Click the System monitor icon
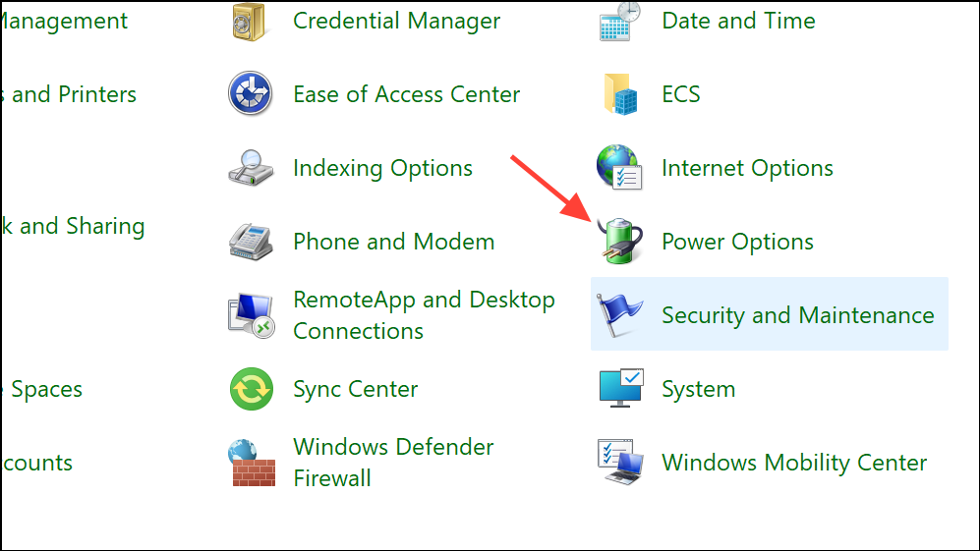980x551 pixels. point(620,388)
